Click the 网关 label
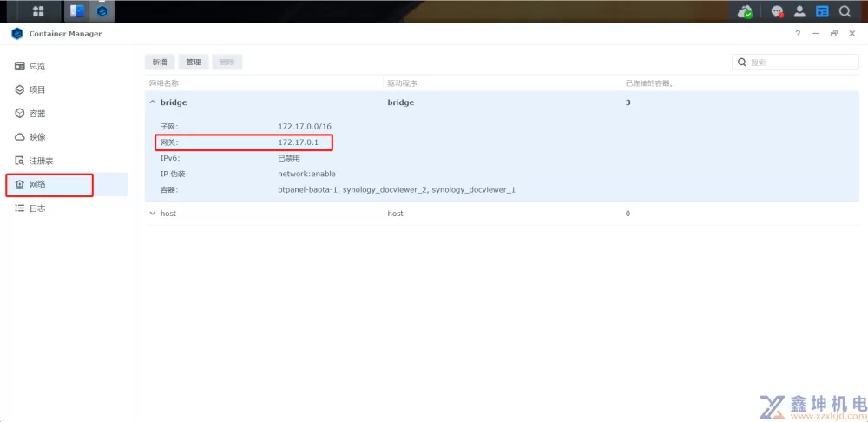Viewport: 868px width, 422px height. 169,142
